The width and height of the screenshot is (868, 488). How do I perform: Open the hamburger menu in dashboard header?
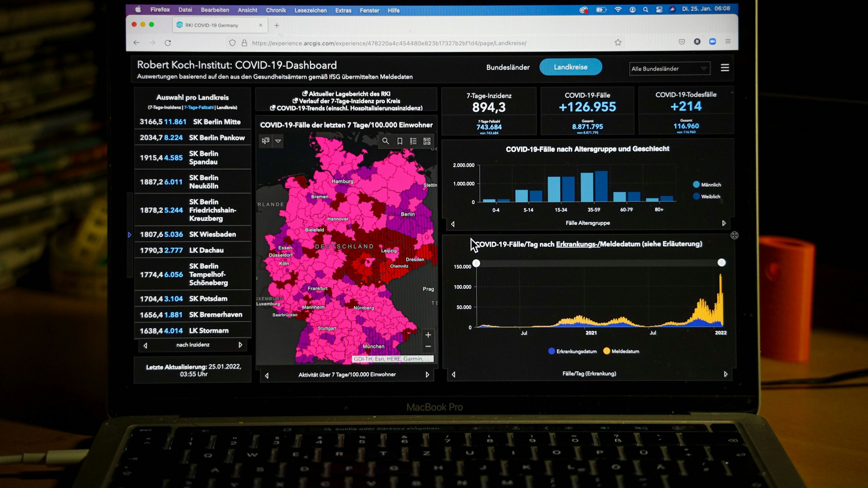coord(725,68)
